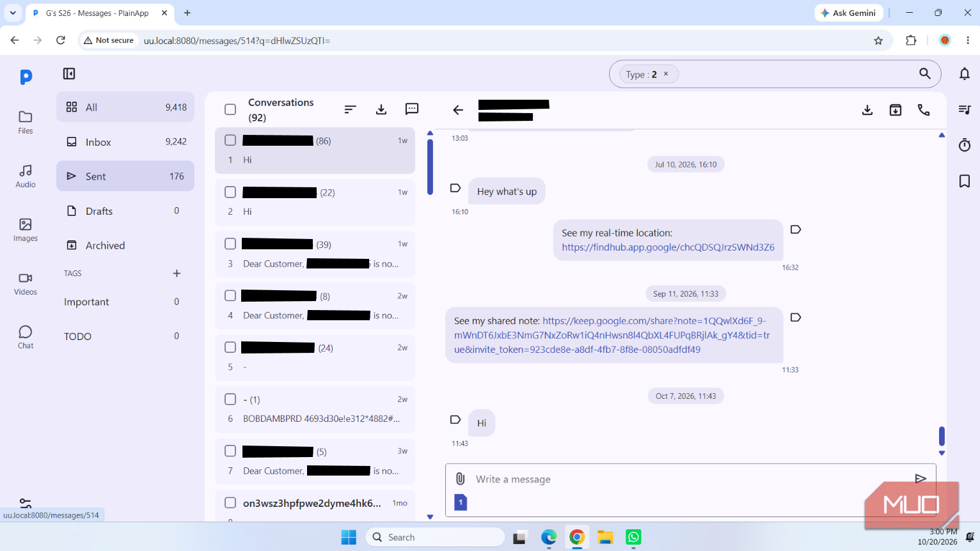Tag the 'Hi' message from 11:43

455,419
